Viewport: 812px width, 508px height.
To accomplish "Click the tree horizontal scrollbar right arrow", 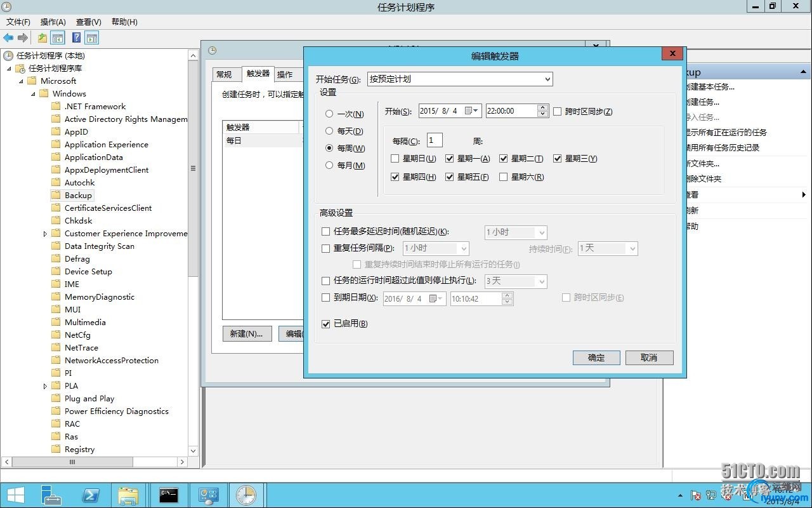I will (183, 462).
